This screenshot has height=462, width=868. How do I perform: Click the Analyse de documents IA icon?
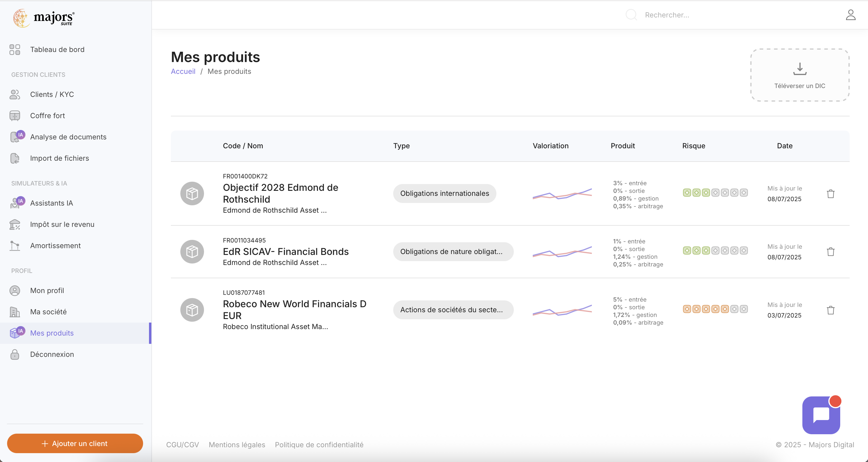tap(17, 136)
